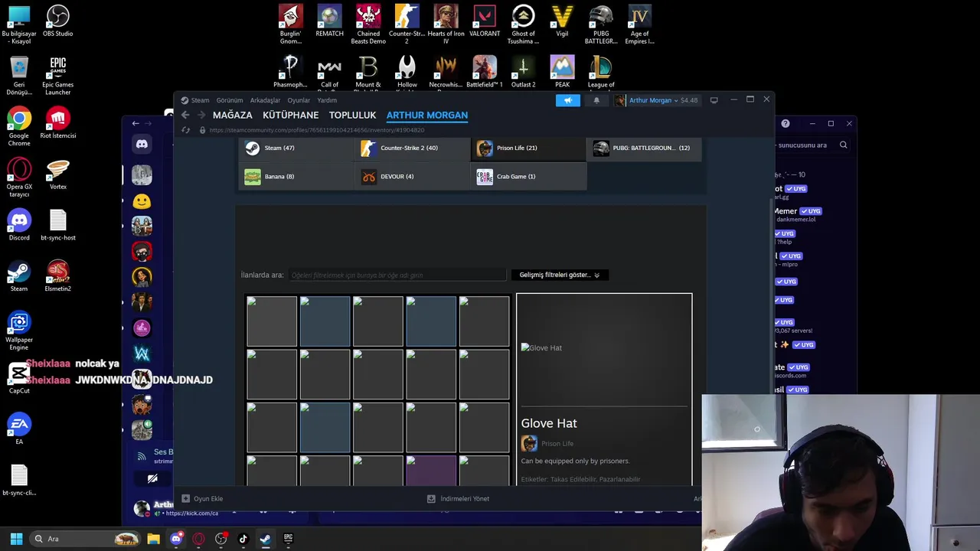The width and height of the screenshot is (980, 551).
Task: Select the Wallpaper Engine desktop icon
Action: click(19, 331)
